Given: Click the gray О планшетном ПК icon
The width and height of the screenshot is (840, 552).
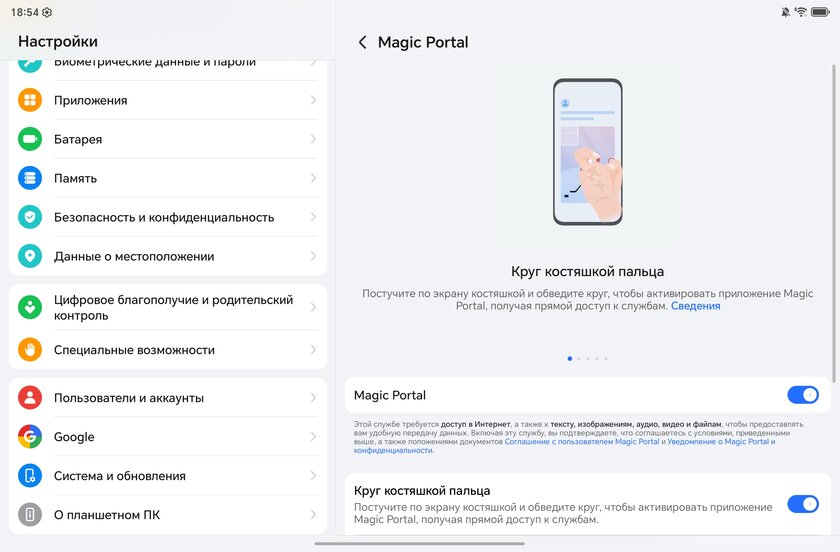Looking at the screenshot, I should [30, 514].
